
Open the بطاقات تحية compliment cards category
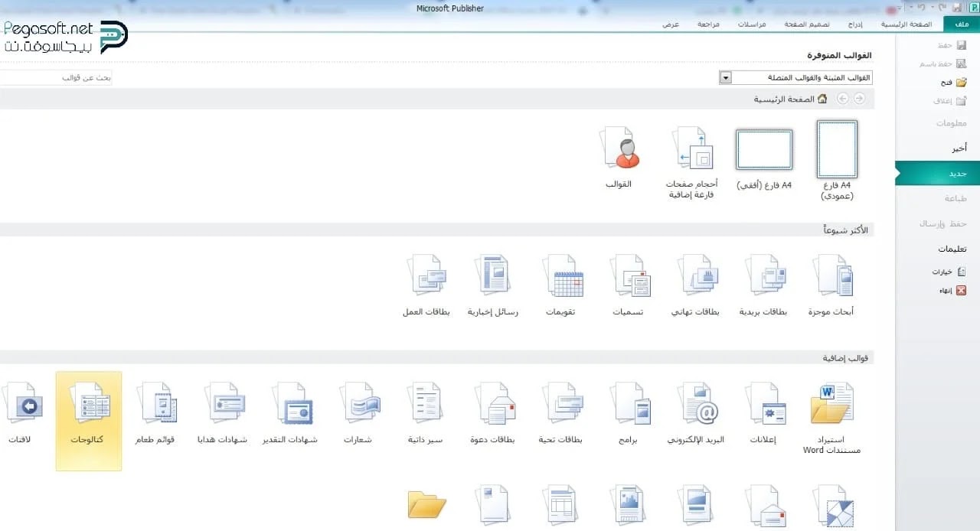tap(561, 413)
